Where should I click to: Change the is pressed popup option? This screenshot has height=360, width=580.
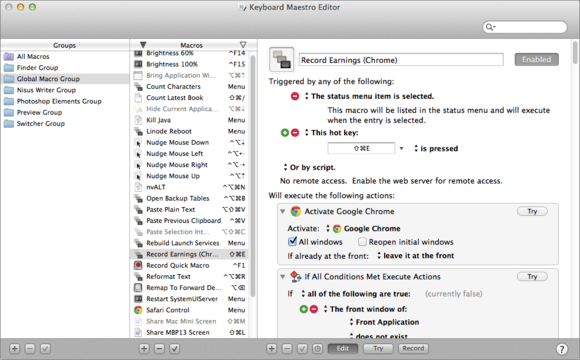(436, 149)
